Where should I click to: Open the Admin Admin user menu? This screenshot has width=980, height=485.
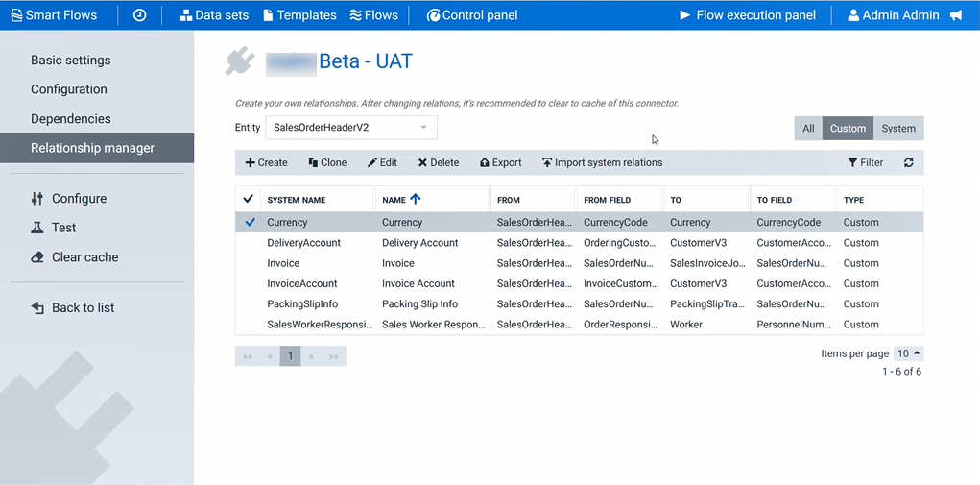point(893,15)
